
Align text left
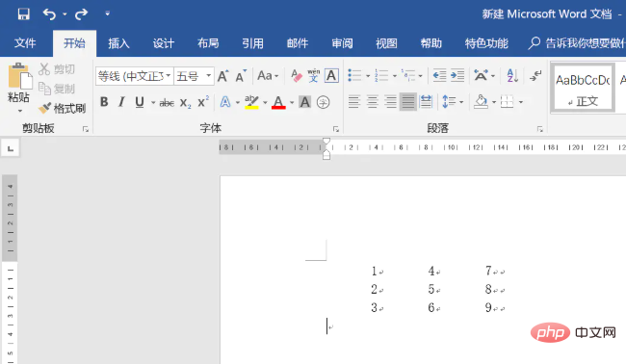[x=353, y=102]
